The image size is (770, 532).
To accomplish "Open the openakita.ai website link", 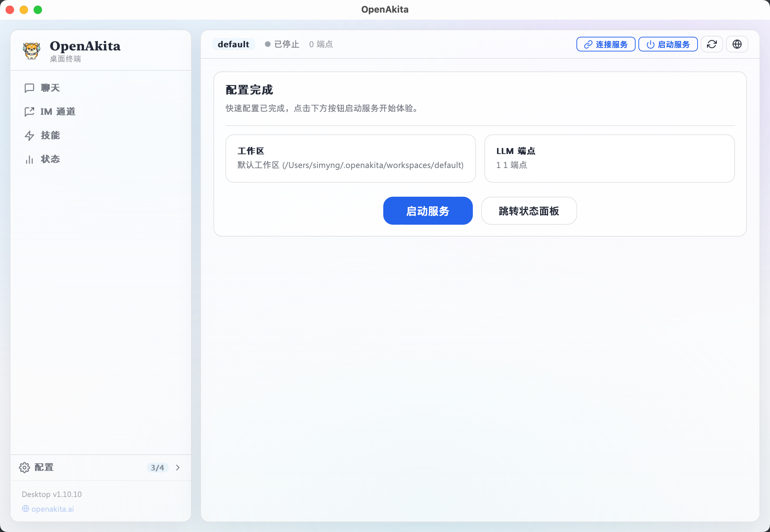I will tap(52, 509).
